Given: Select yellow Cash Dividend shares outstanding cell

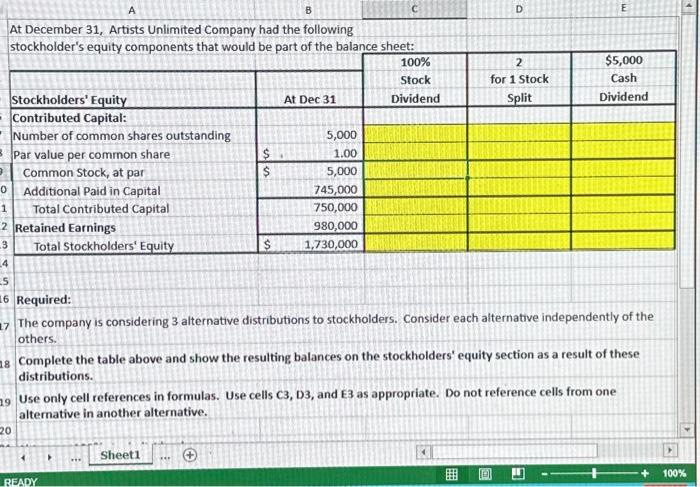Looking at the screenshot, I should click(624, 132).
